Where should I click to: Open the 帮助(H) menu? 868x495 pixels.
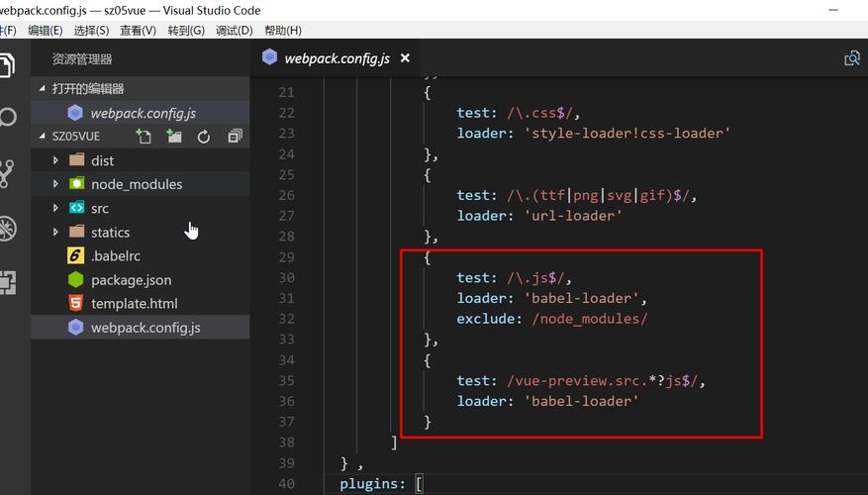tap(283, 31)
